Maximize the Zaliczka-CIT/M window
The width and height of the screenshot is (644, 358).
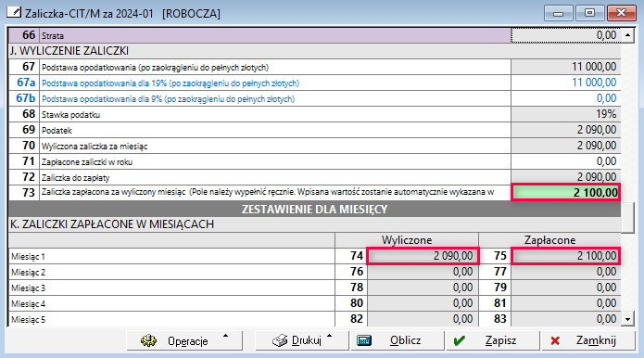(x=589, y=13)
